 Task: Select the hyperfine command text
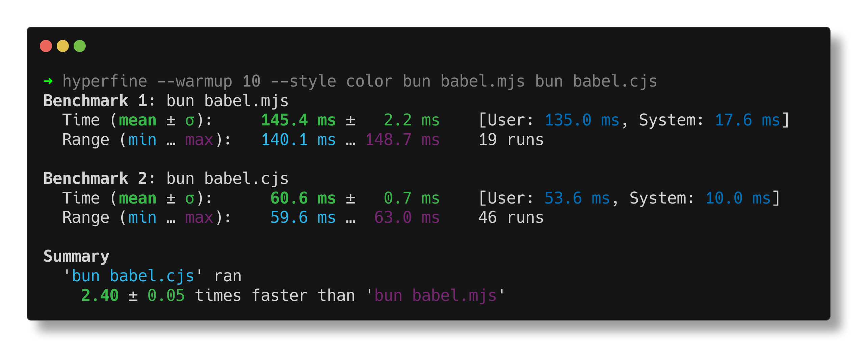pyautogui.click(x=105, y=81)
